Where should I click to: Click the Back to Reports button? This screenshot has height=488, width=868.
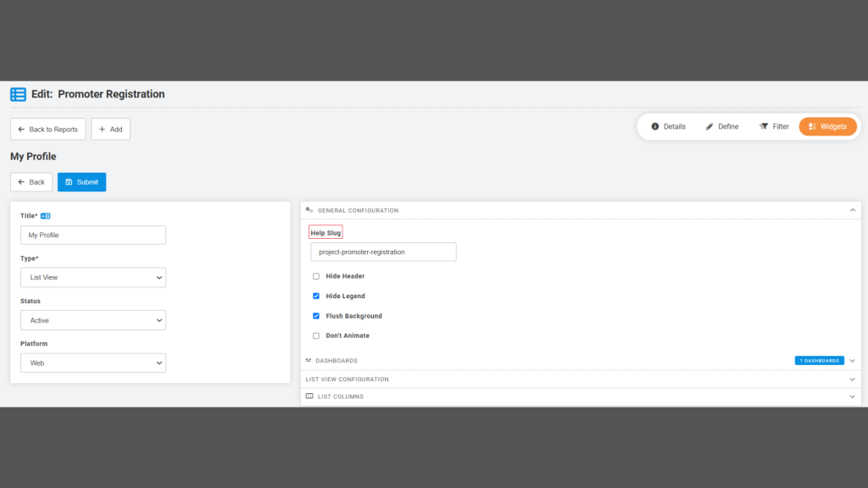[48, 129]
